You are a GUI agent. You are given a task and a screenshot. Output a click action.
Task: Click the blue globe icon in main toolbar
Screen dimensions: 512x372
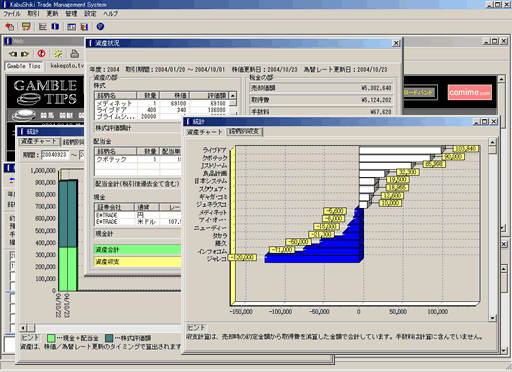coord(100,26)
